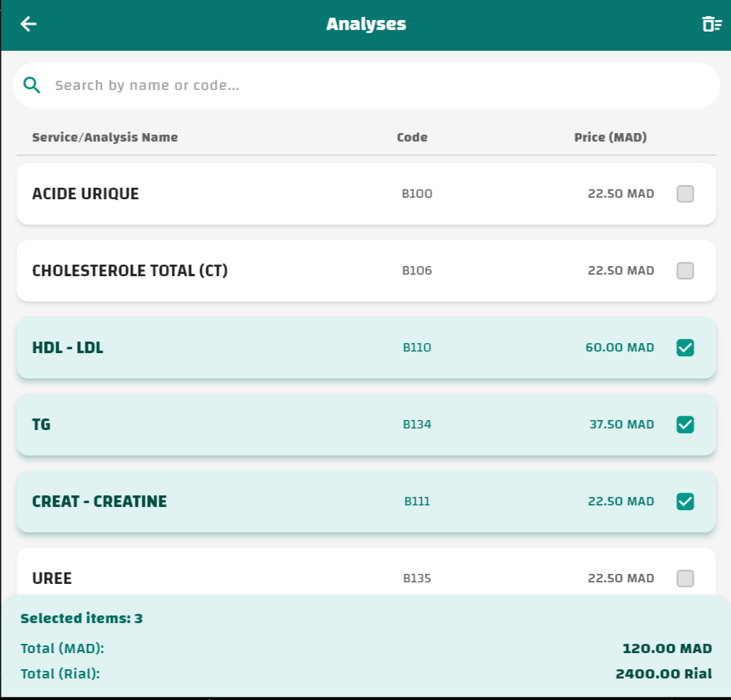This screenshot has width=731, height=700.
Task: Click the search magnifier icon
Action: click(32, 85)
